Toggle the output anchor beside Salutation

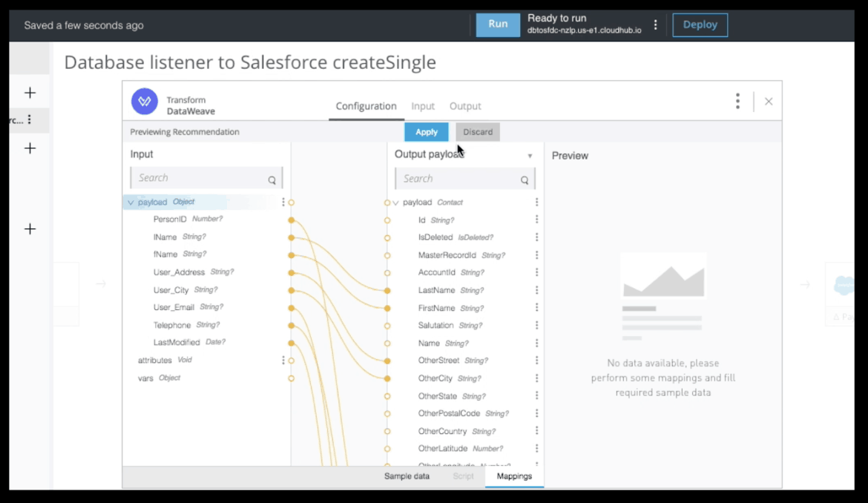(387, 325)
